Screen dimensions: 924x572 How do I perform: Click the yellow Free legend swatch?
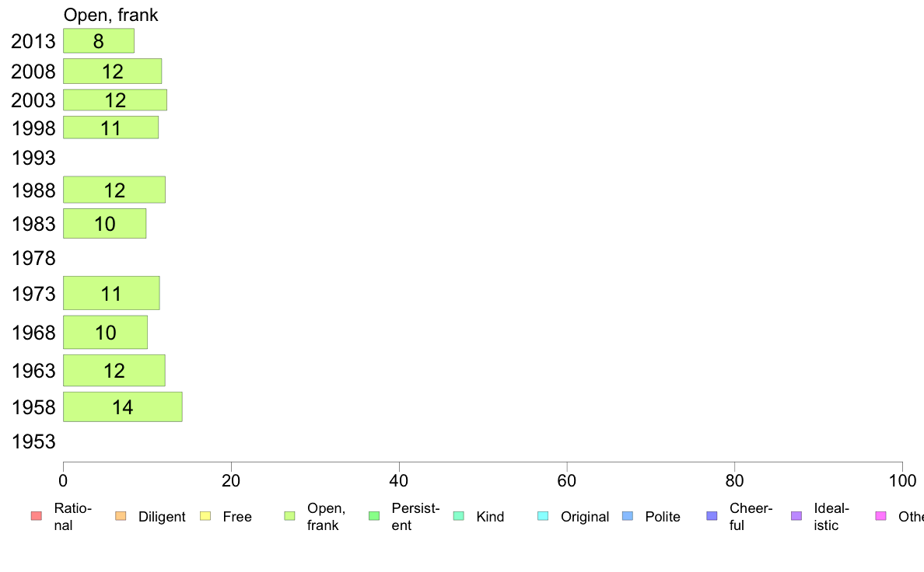[205, 516]
